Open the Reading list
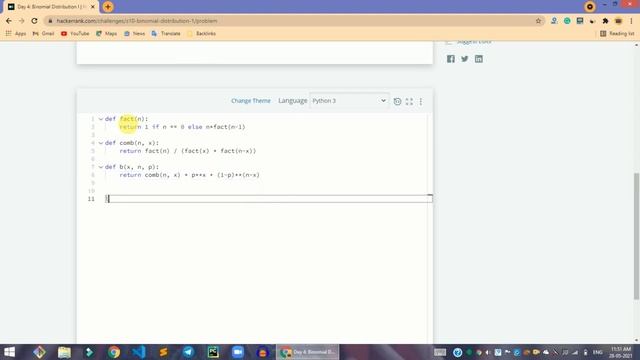Image resolution: width=640 pixels, height=360 pixels. pos(617,33)
